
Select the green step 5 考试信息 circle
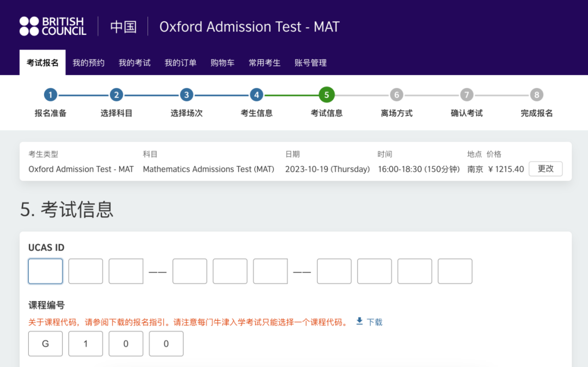click(x=327, y=95)
